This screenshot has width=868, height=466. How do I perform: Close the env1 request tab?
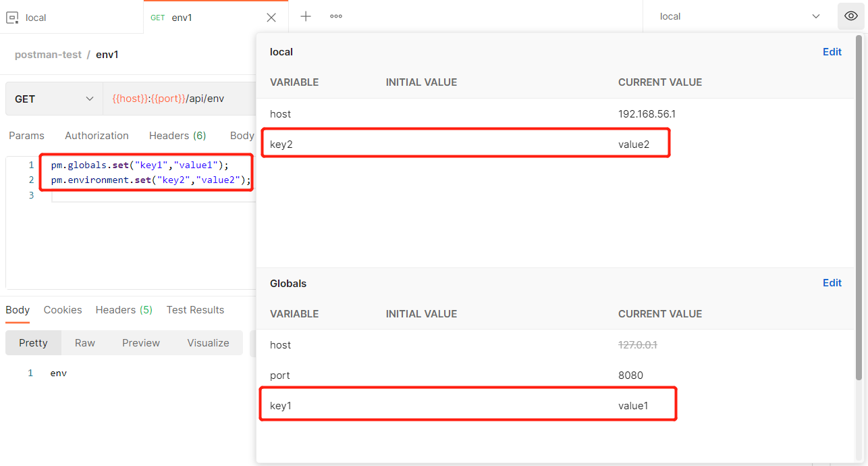271,18
